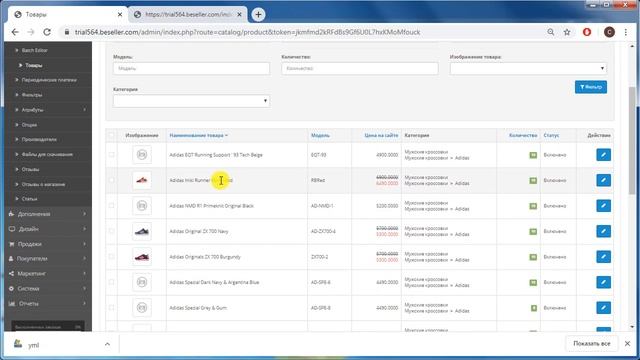The image size is (640, 360).
Task: Edit the Adidas EQT Running Support product
Action: 603,155
